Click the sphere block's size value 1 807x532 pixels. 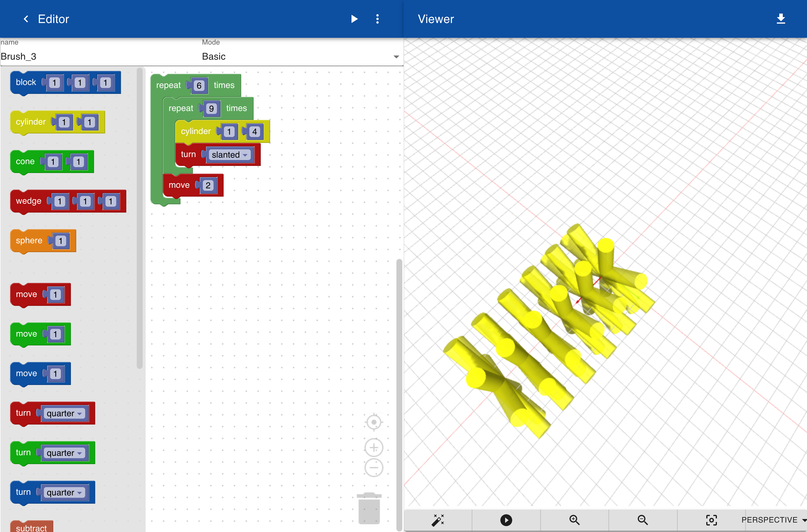pos(61,241)
